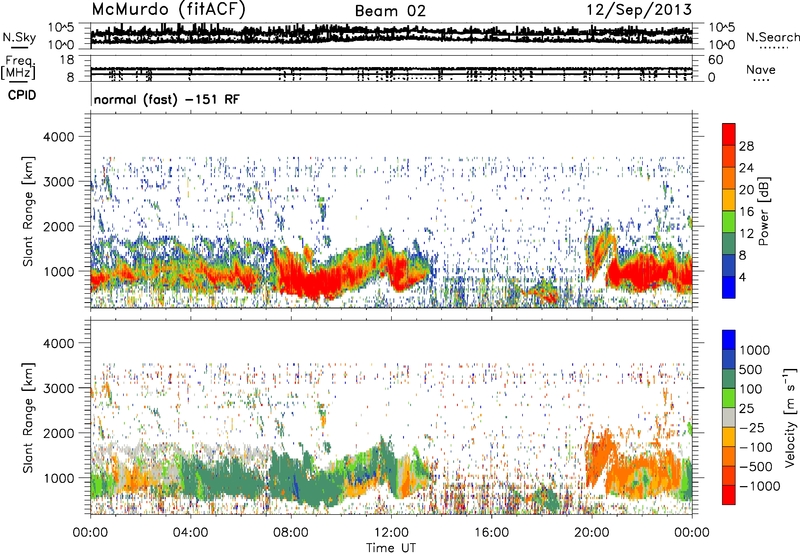Click the CPID row label
The height and width of the screenshot is (554, 800).
[22, 95]
